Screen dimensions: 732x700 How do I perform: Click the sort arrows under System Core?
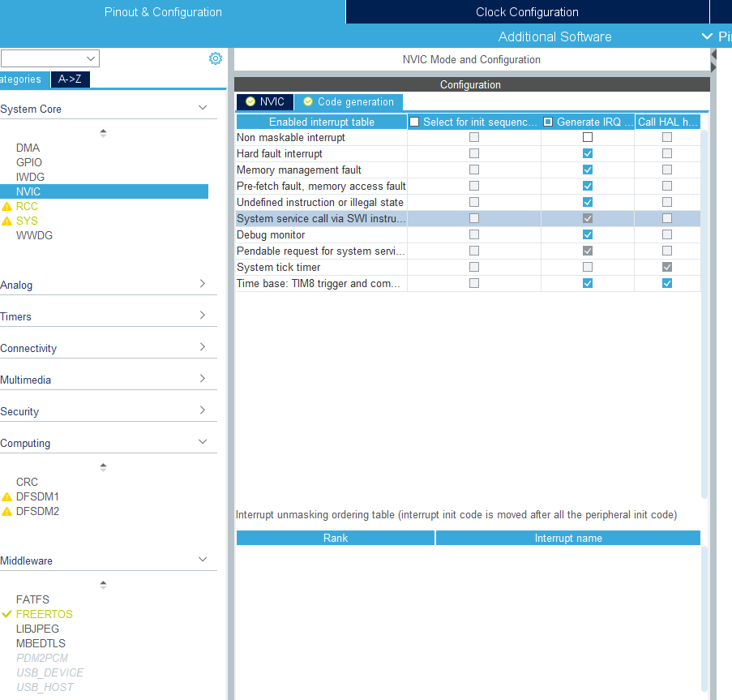tap(103, 133)
